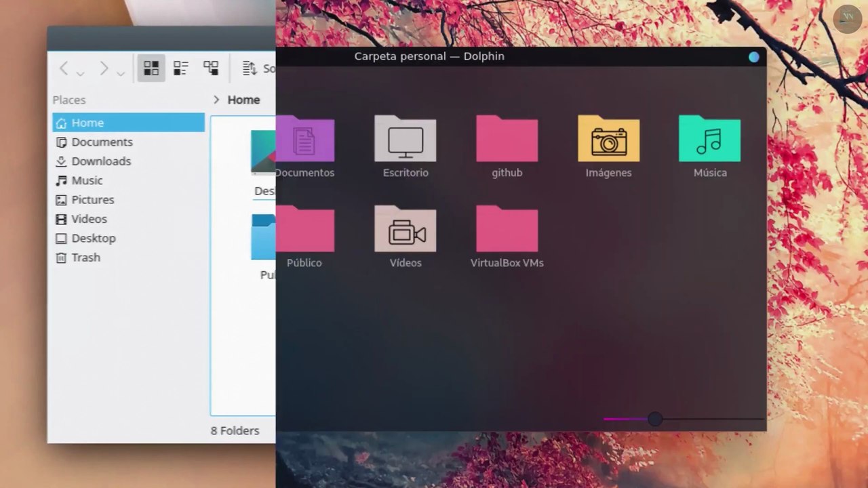Click the Pictures place icon
868x488 pixels.
(x=61, y=200)
